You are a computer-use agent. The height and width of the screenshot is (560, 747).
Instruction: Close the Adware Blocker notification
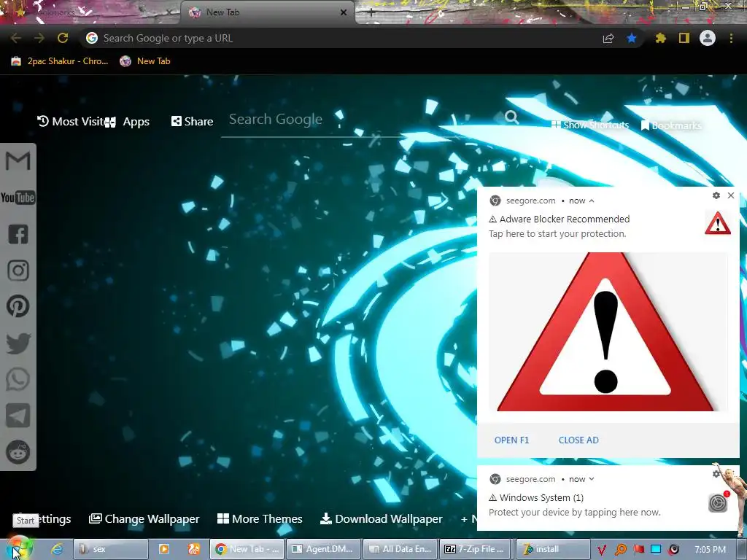click(731, 195)
